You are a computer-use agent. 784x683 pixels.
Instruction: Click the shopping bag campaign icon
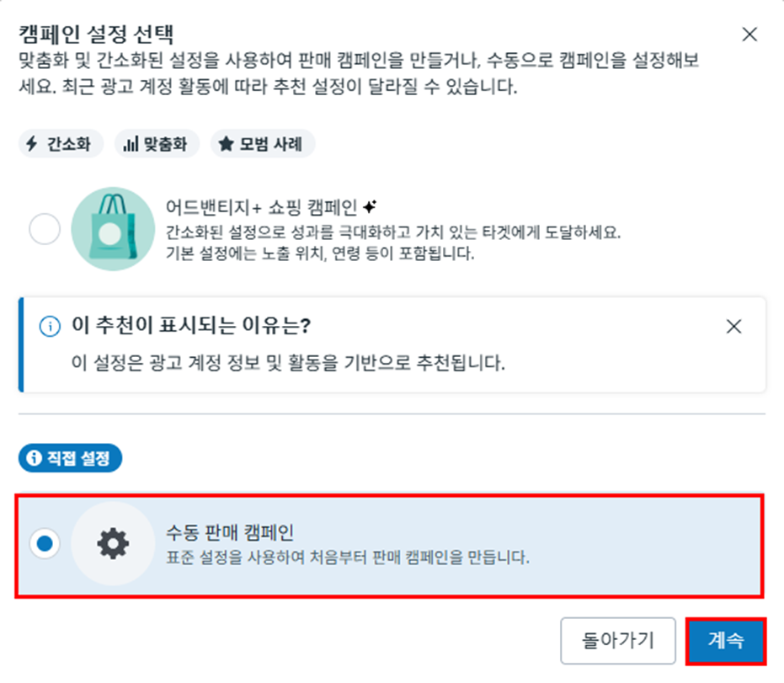point(113,229)
